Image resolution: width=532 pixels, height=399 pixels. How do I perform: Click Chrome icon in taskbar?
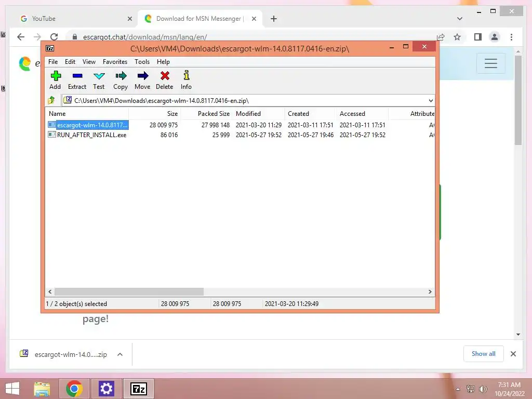pyautogui.click(x=74, y=389)
